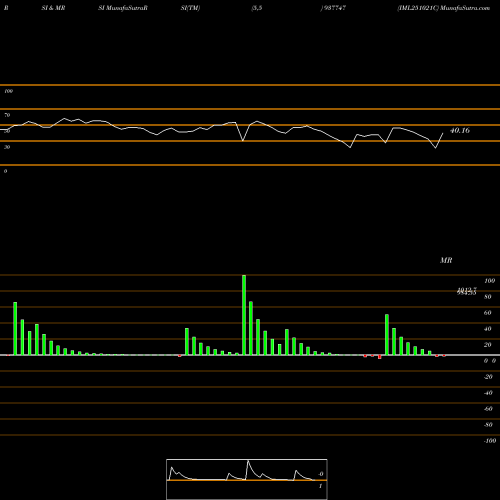Click the 0 label below the RSI panel

[x=5, y=171]
